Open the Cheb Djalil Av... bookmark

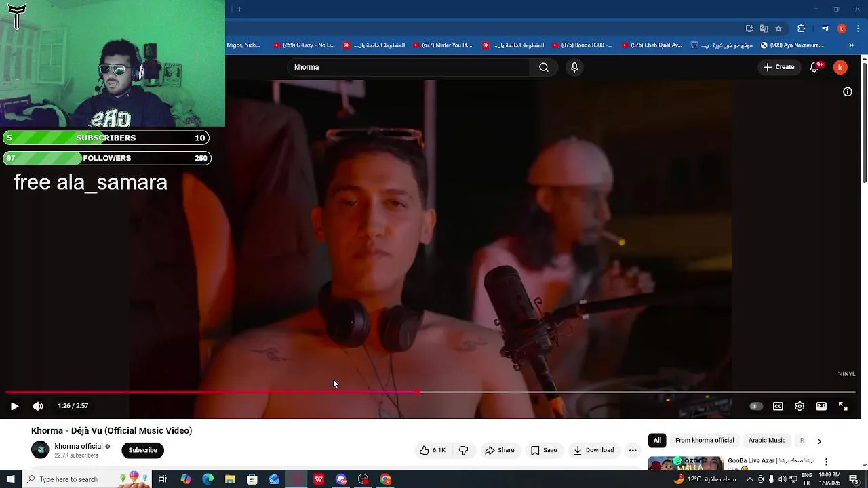click(x=651, y=45)
